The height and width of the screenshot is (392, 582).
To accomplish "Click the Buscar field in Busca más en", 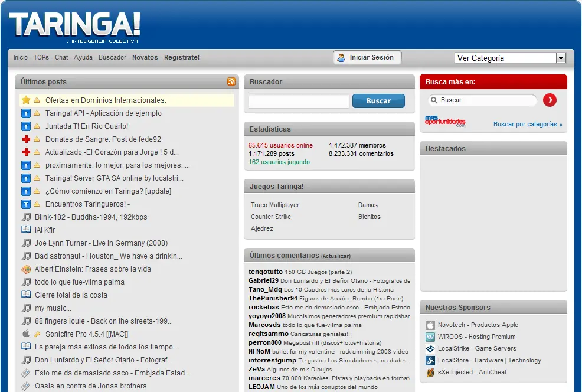I will (x=482, y=100).
